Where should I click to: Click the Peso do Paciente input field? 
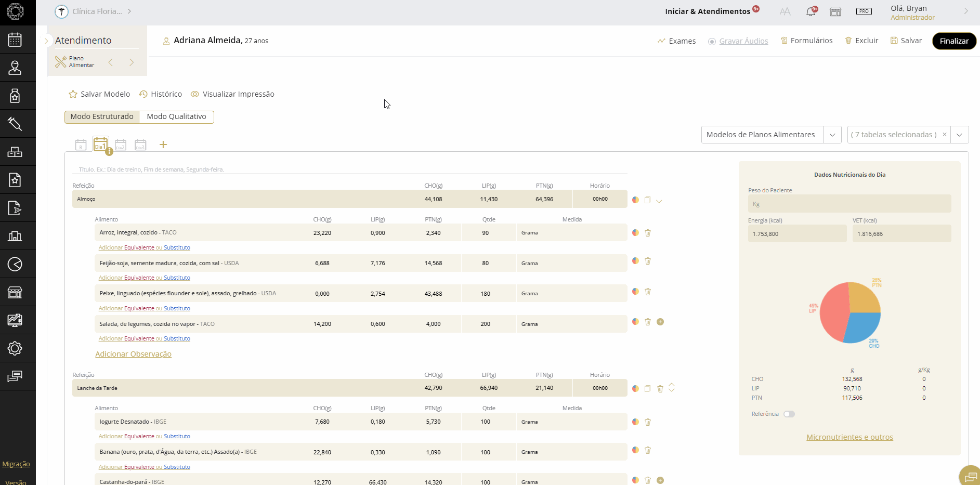click(849, 204)
